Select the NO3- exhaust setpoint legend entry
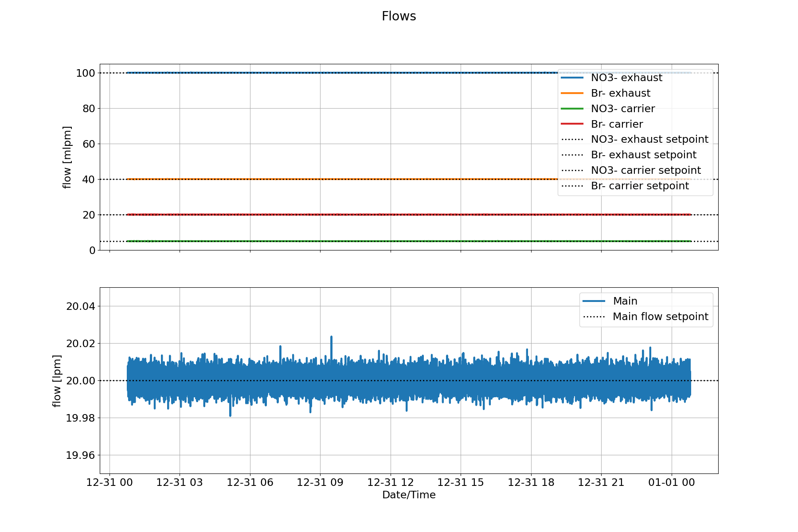 (x=635, y=139)
